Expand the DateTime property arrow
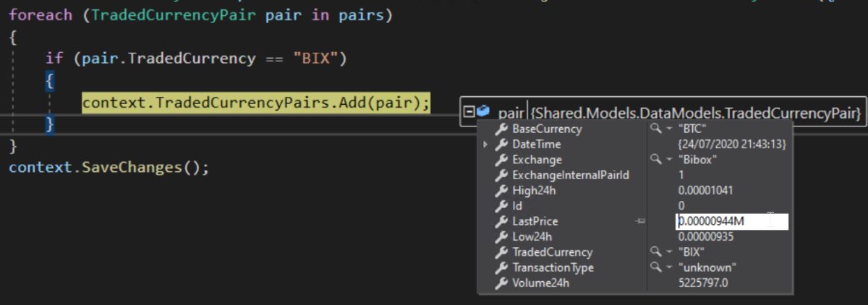Viewport: 868px width, 305px height. pyautogui.click(x=485, y=145)
